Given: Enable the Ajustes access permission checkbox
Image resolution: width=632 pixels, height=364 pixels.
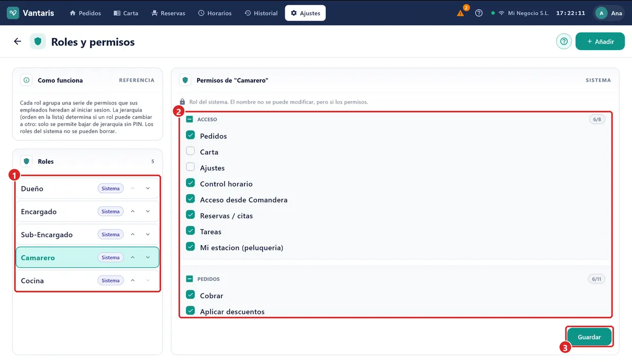Looking at the screenshot, I should coord(191,167).
